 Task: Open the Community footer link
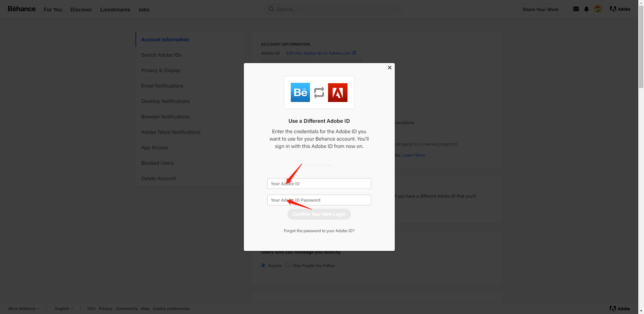[x=127, y=309]
